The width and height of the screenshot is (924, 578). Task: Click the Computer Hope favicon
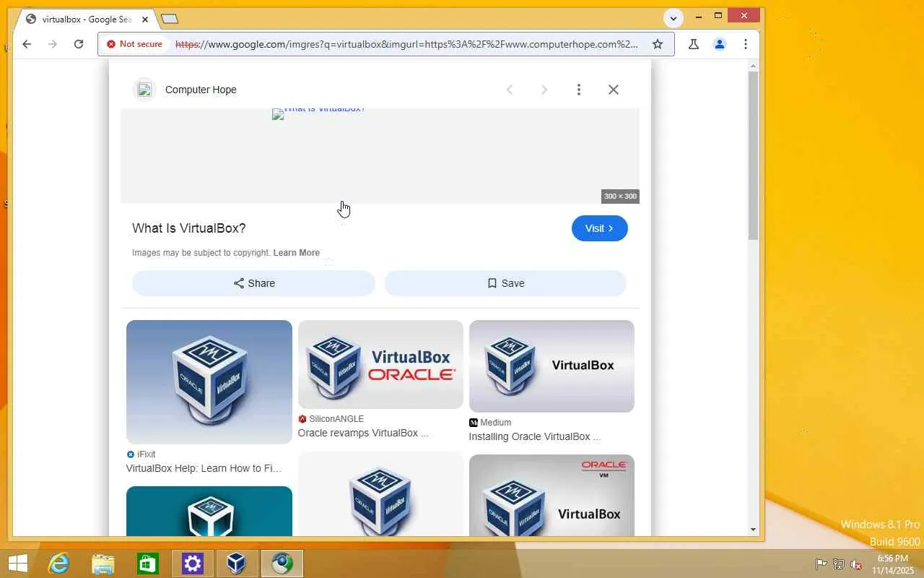[x=144, y=90]
